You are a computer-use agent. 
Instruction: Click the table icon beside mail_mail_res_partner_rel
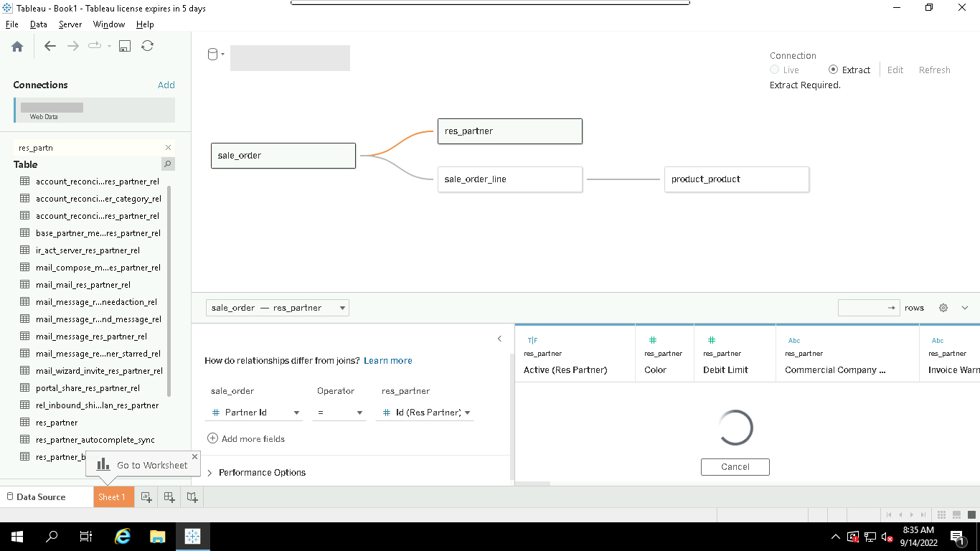point(24,285)
